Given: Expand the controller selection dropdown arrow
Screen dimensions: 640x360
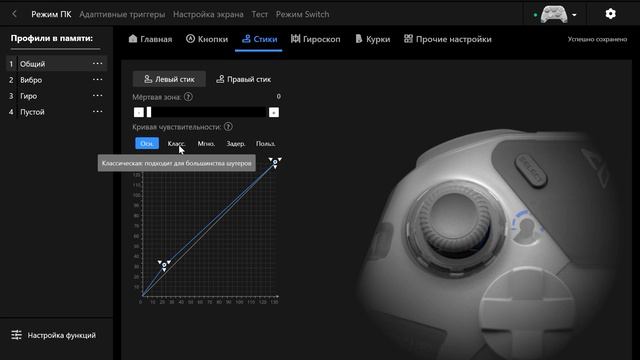Looking at the screenshot, I should [574, 15].
